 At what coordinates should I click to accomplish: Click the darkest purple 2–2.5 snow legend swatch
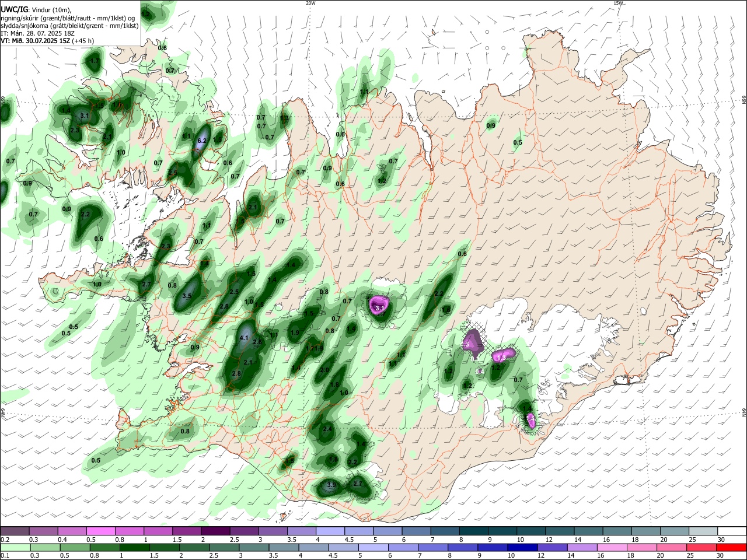point(215,531)
